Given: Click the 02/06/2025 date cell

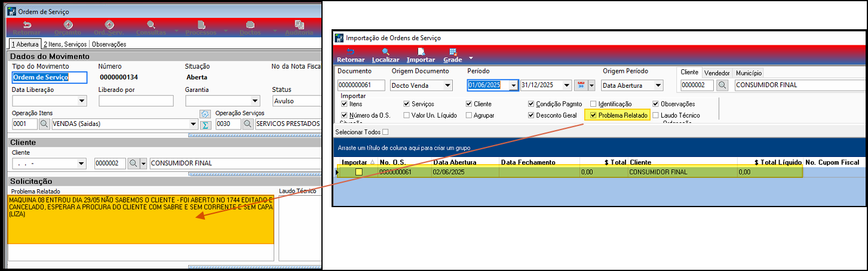Looking at the screenshot, I should pyautogui.click(x=465, y=172).
